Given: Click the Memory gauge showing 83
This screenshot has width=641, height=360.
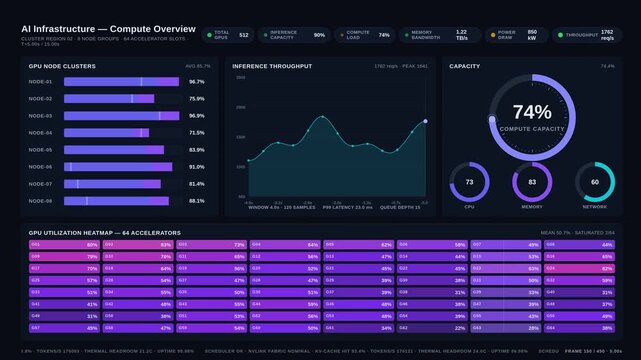Looking at the screenshot, I should click(x=532, y=182).
